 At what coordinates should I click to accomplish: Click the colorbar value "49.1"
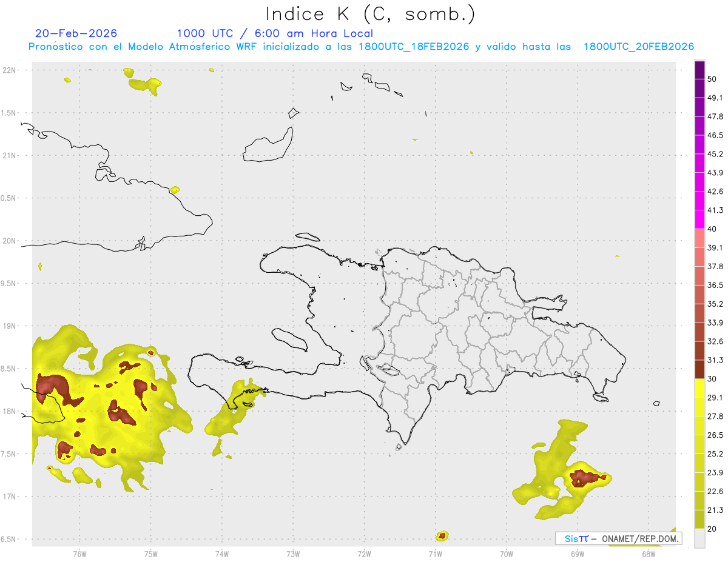coord(715,98)
